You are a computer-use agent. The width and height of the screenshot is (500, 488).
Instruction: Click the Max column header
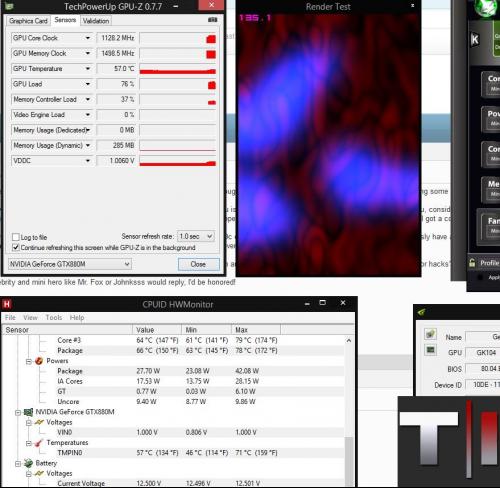coord(256,330)
